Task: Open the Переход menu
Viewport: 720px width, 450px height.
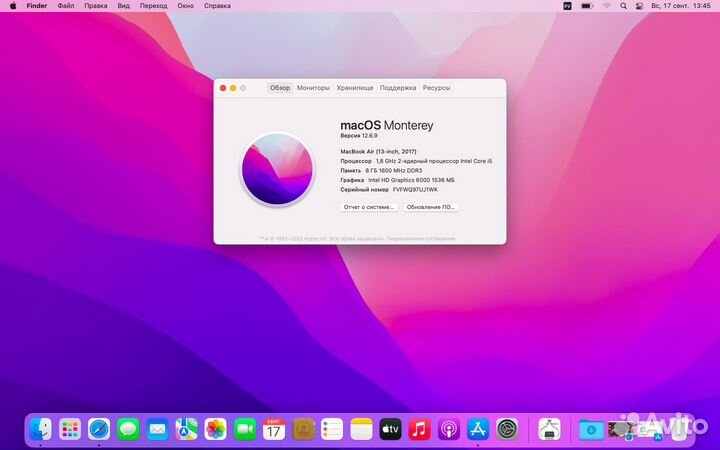Action: (x=153, y=6)
